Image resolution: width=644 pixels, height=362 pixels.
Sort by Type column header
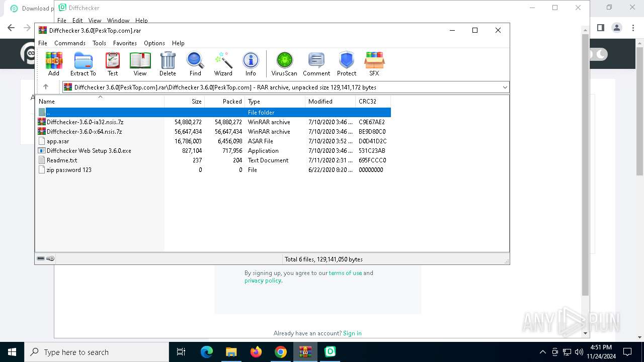[x=275, y=101]
